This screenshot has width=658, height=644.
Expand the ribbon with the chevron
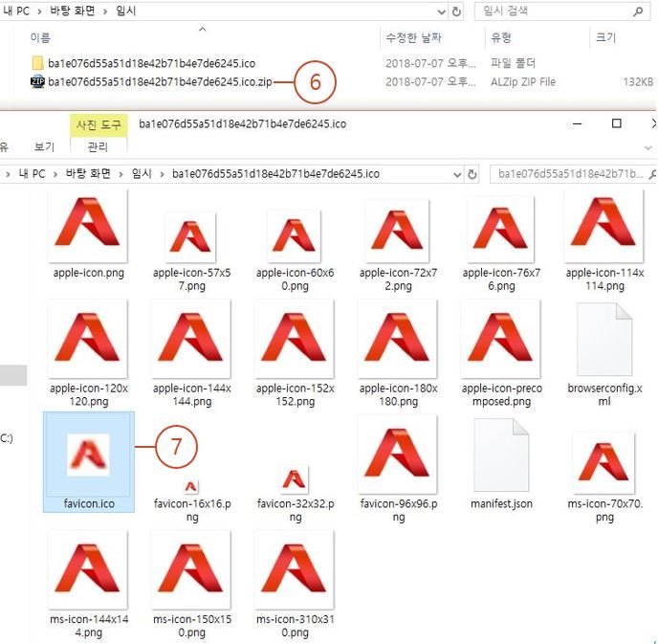(648, 147)
